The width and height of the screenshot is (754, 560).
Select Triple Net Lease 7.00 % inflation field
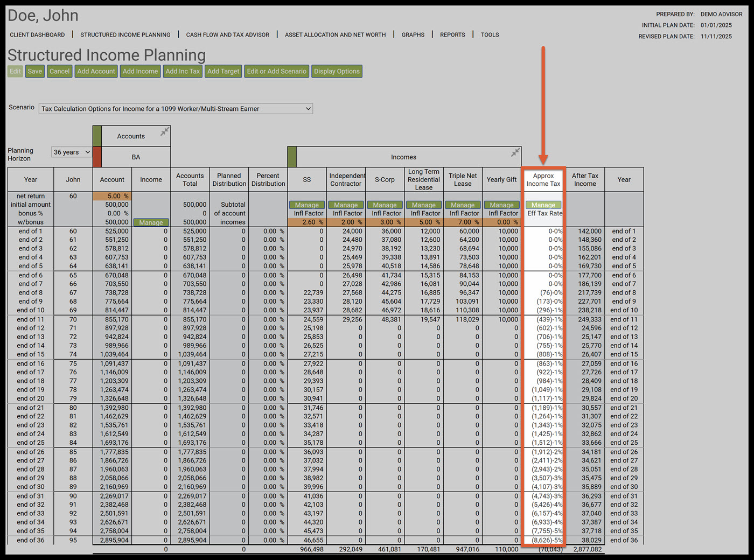(x=463, y=222)
